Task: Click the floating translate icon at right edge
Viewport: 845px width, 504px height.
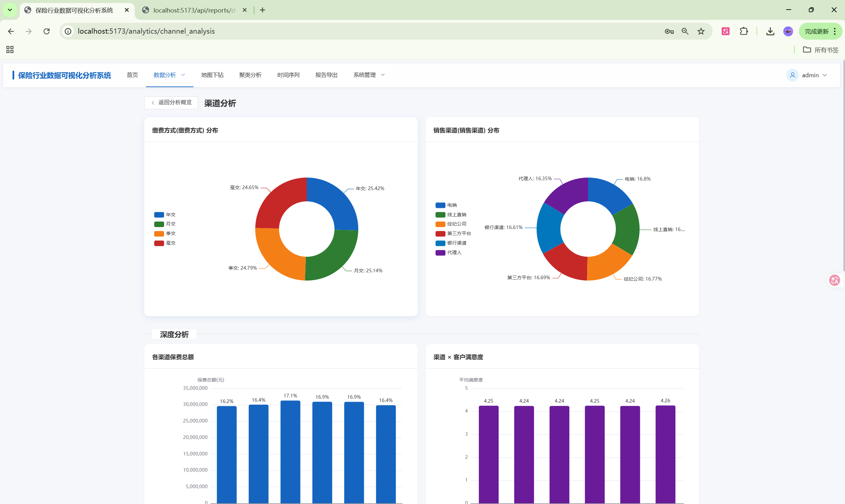Action: click(834, 280)
